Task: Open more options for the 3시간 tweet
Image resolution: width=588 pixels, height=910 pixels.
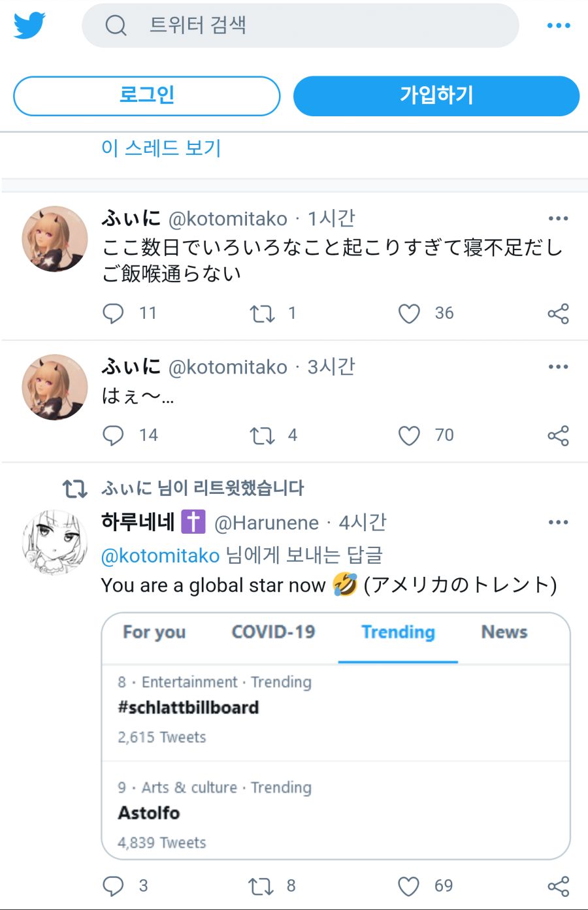Action: point(558,366)
